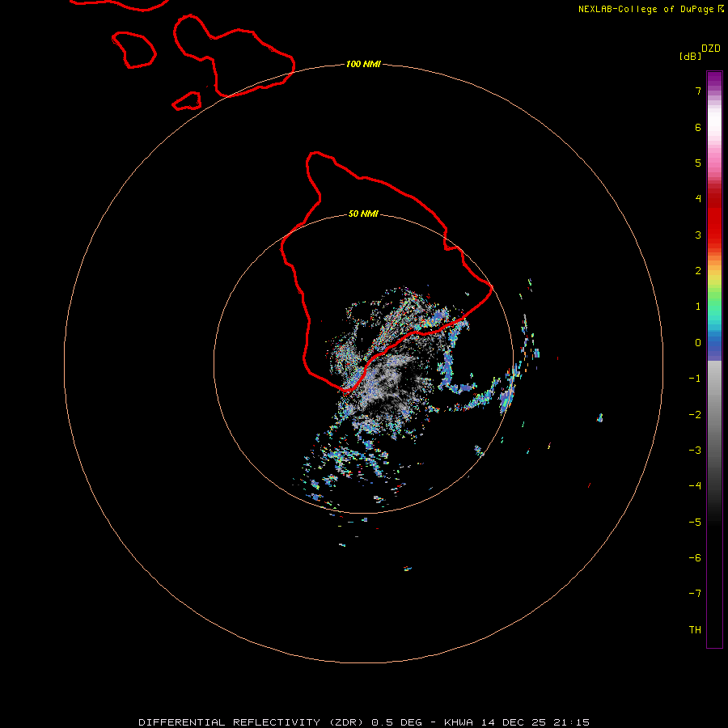Click the colorbar value 3 label
This screenshot has width=728, height=728.
[698, 235]
